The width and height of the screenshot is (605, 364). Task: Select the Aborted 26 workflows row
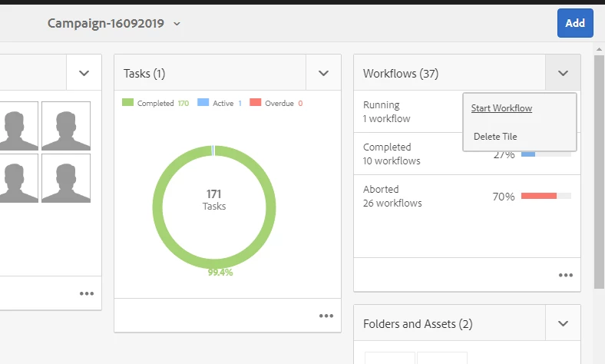(x=467, y=196)
